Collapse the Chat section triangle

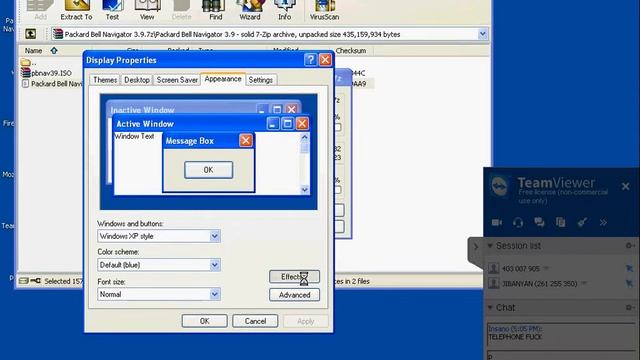pos(490,307)
